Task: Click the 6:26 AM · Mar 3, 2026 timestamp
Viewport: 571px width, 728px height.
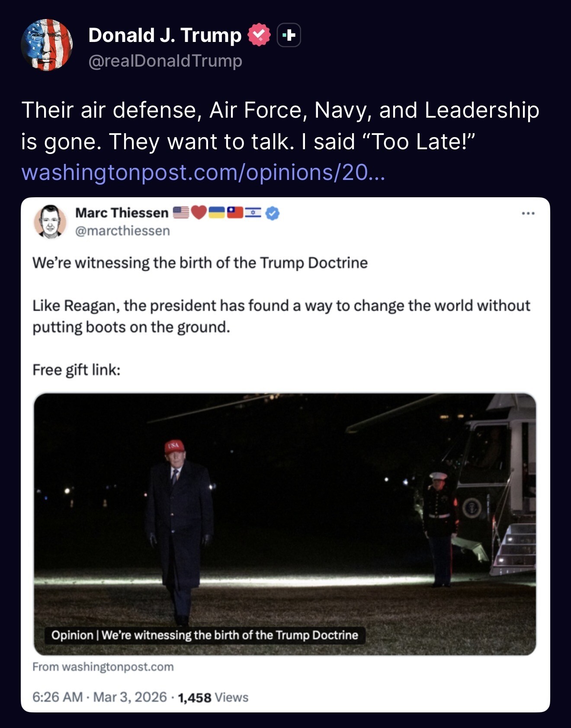Action: click(99, 697)
